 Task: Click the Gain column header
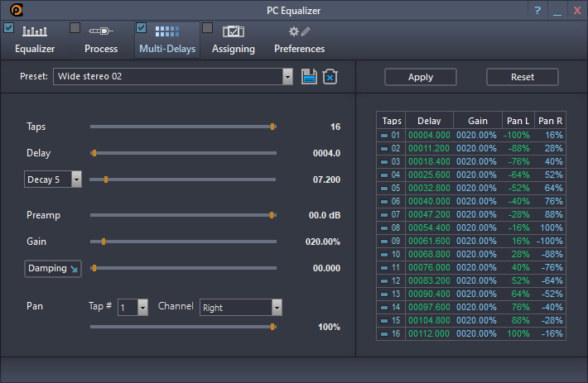478,121
